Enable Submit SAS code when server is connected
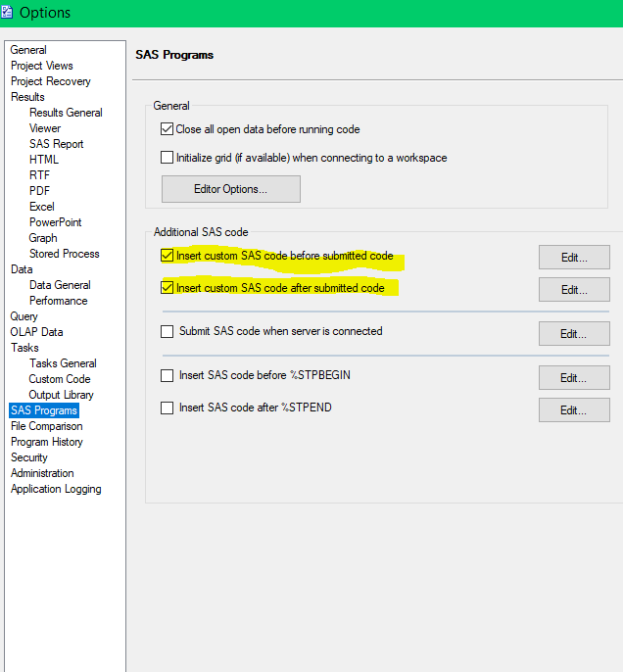This screenshot has height=672, width=623. (167, 332)
